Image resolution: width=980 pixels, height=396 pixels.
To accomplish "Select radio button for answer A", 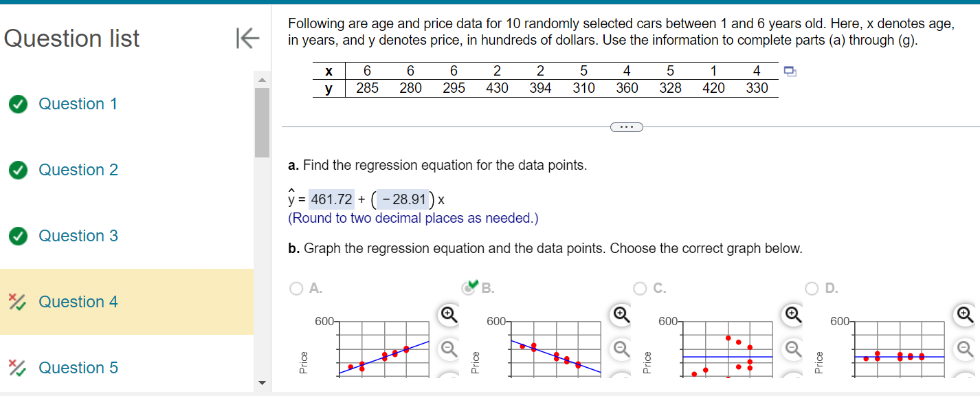I will [296, 288].
